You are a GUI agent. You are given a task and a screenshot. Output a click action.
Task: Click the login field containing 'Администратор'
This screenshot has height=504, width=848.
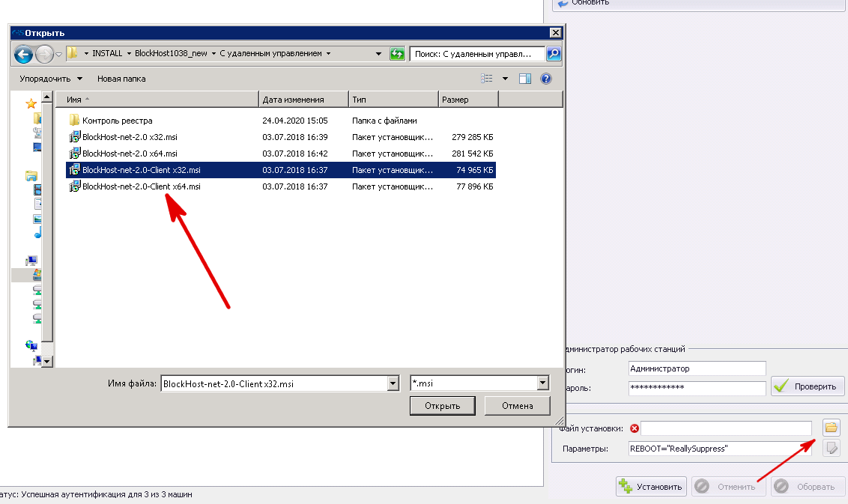[x=697, y=368]
